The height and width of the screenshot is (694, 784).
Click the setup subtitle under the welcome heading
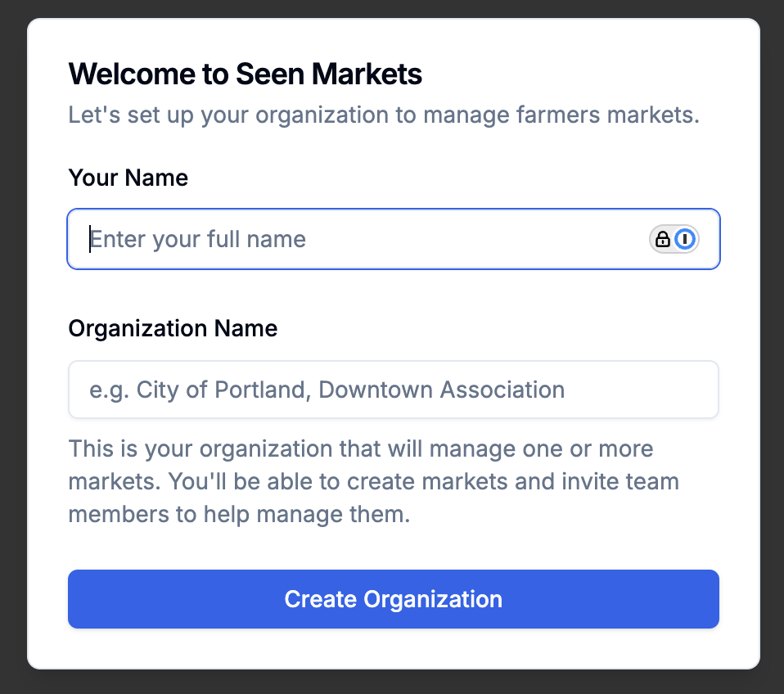[383, 115]
